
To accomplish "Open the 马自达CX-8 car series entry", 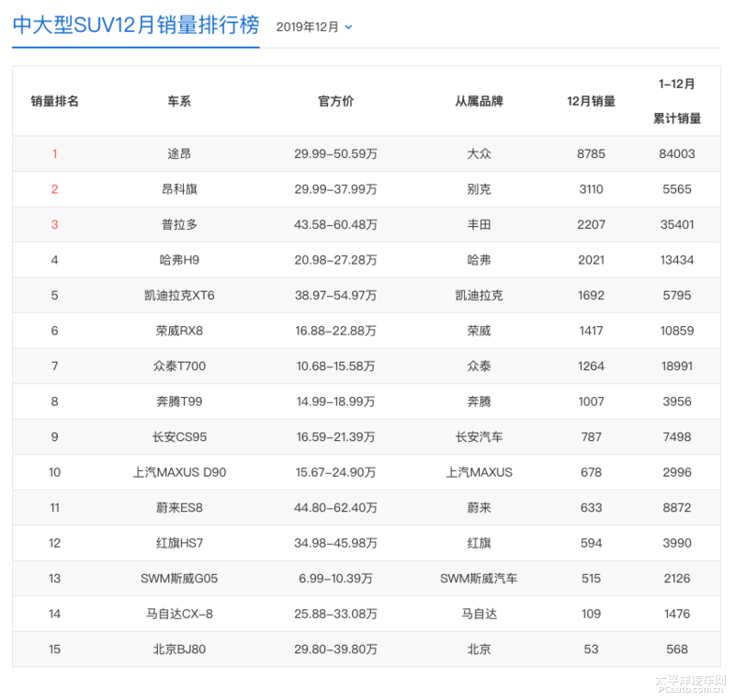I will coord(179,614).
